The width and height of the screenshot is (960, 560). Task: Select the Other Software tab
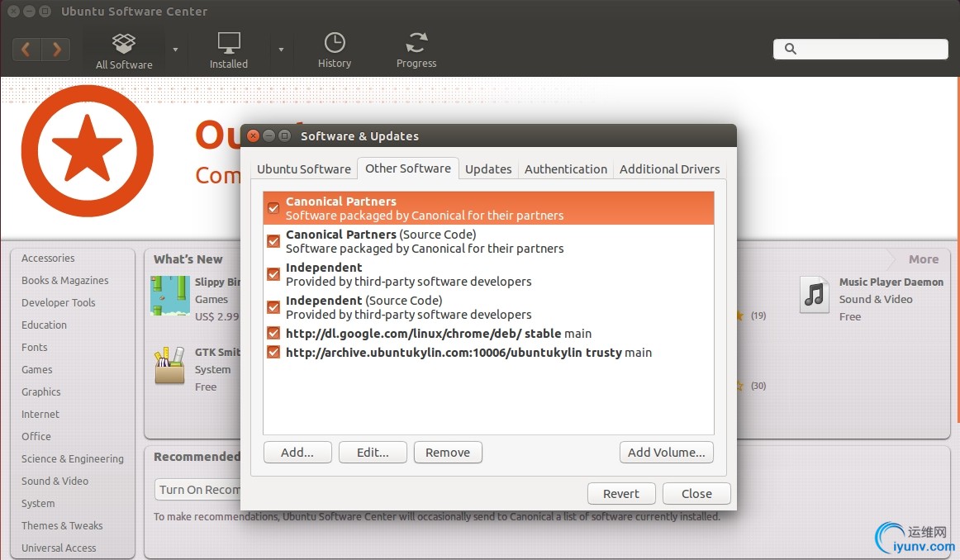coord(408,168)
